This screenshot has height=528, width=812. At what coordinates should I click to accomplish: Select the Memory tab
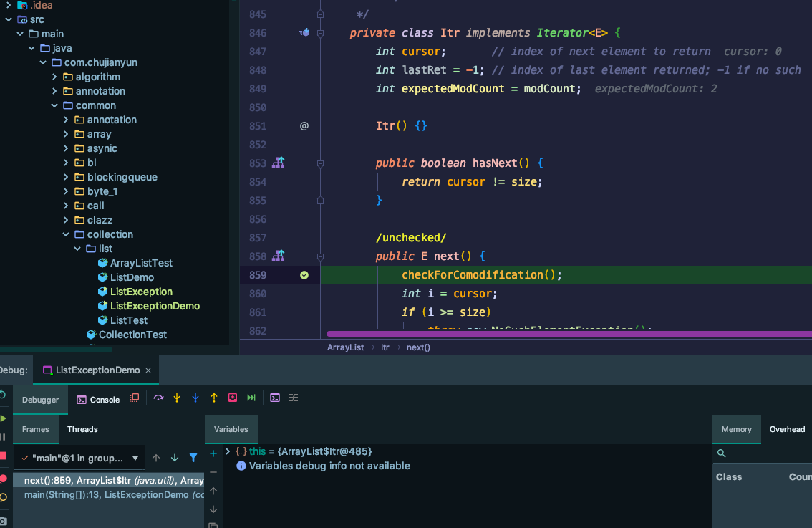coord(736,429)
